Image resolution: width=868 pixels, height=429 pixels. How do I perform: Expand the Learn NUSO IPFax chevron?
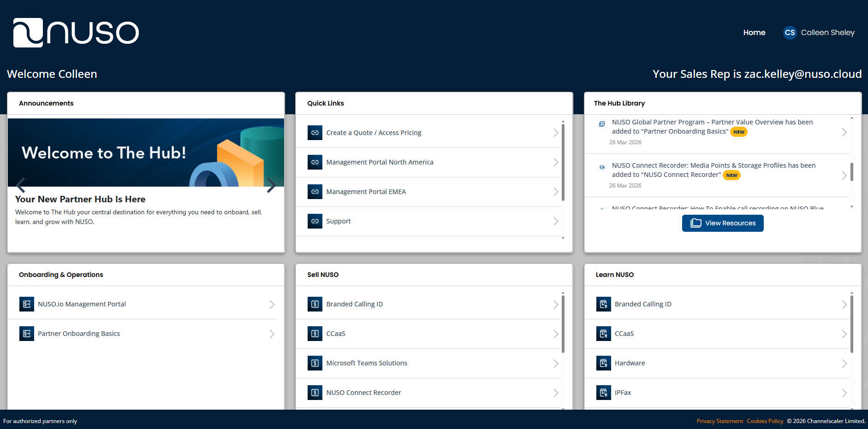(x=844, y=393)
